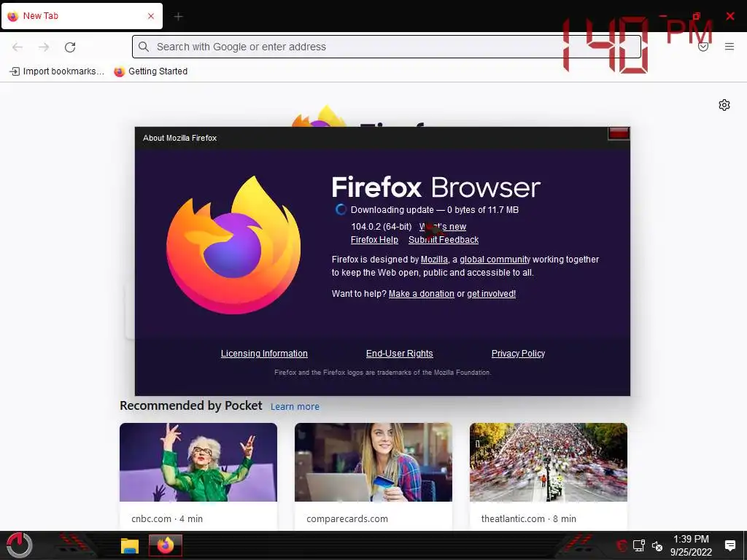Click Learn more beside Recommended by Pocket
This screenshot has width=747, height=560.
(295, 407)
